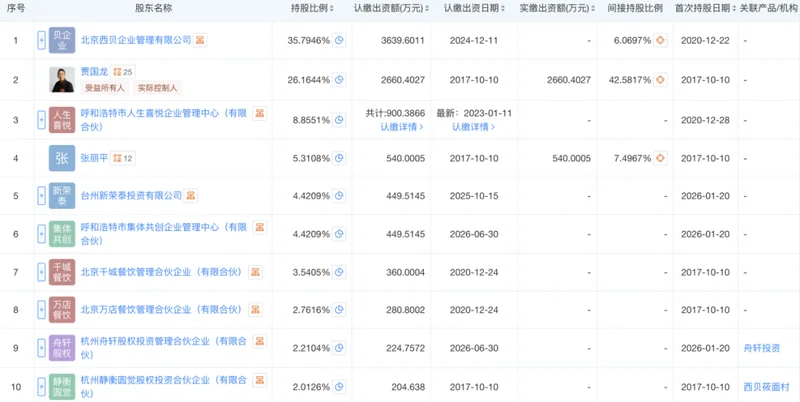Open the 张丽平 shareholder link
The image size is (800, 402).
[x=95, y=158]
